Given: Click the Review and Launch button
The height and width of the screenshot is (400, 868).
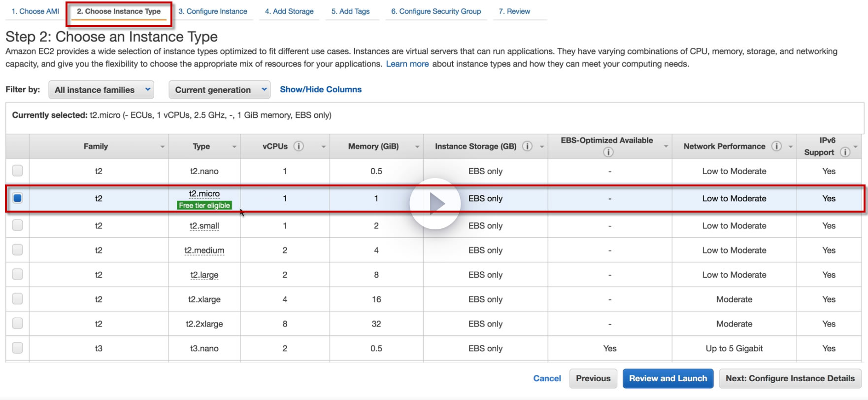Looking at the screenshot, I should (668, 378).
